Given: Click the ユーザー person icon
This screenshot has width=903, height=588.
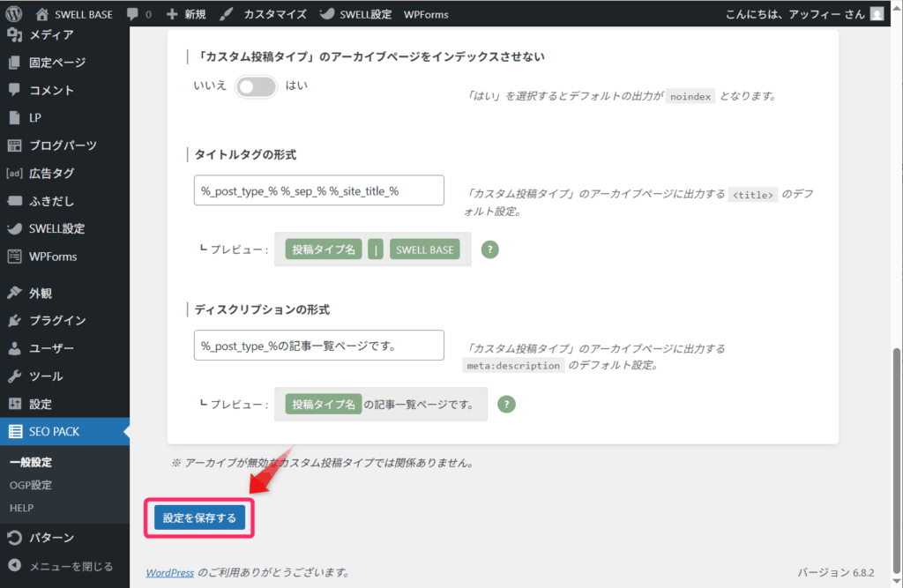Looking at the screenshot, I should 15,348.
